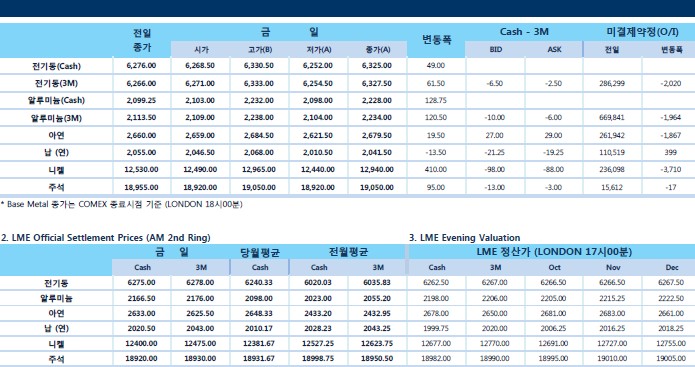This screenshot has height=367, width=695.
Task: Select previous close value 6,276.00
Action: (x=141, y=66)
